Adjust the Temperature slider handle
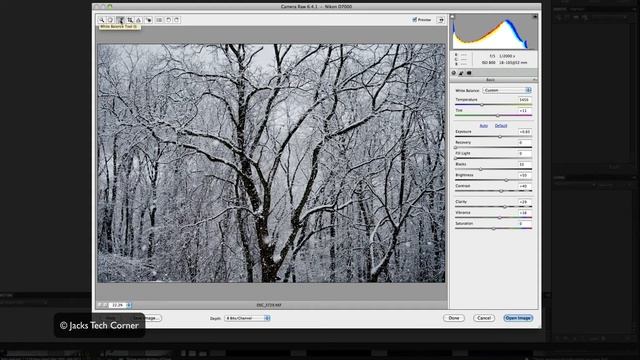This screenshot has width=640, height=360. pyautogui.click(x=482, y=105)
